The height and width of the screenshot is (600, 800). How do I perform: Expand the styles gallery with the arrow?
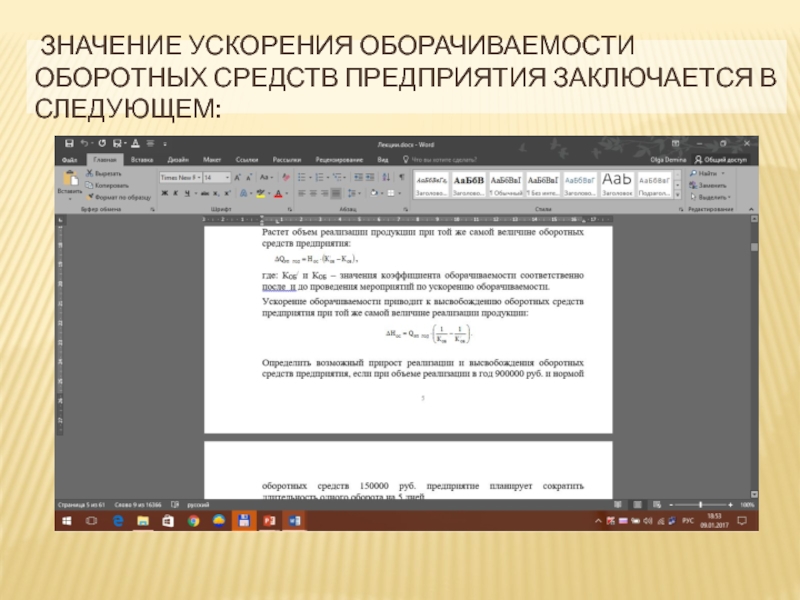(677, 196)
